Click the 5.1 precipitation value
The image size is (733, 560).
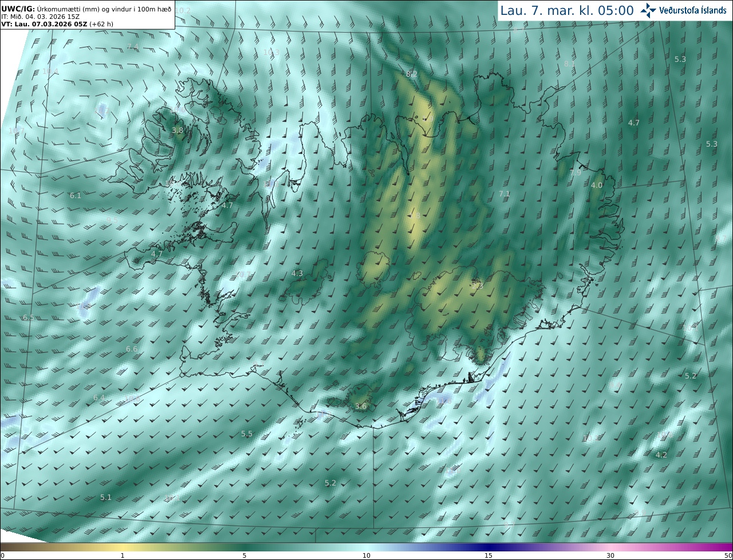[106, 498]
